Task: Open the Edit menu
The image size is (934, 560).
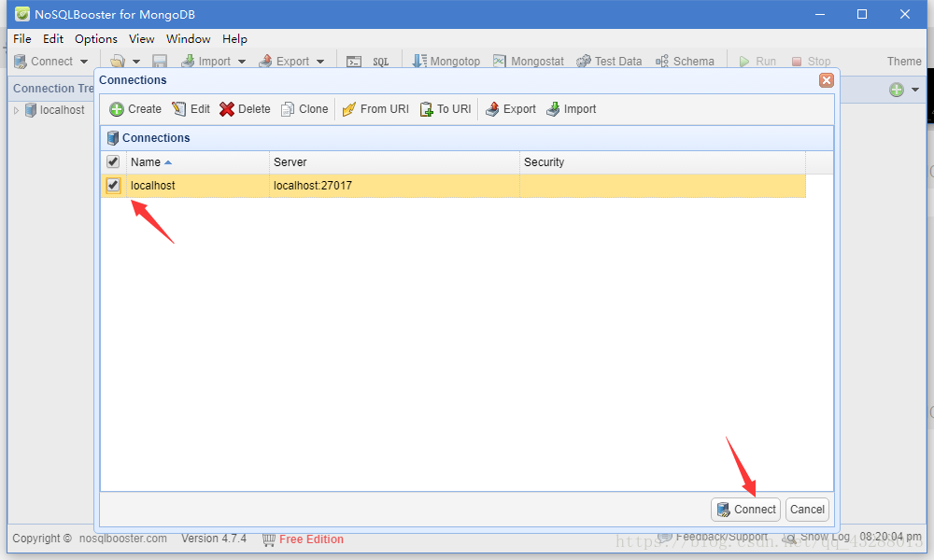Action: [53, 38]
